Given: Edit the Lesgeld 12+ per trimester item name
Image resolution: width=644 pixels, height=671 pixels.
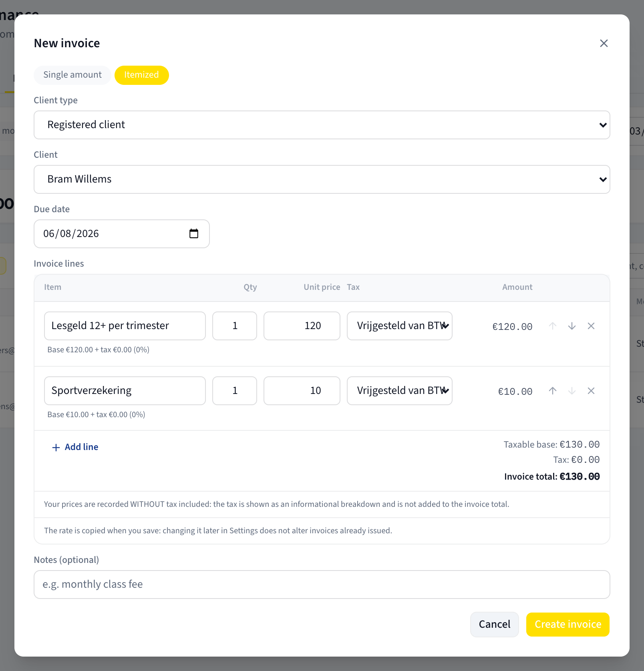Looking at the screenshot, I should tap(125, 326).
